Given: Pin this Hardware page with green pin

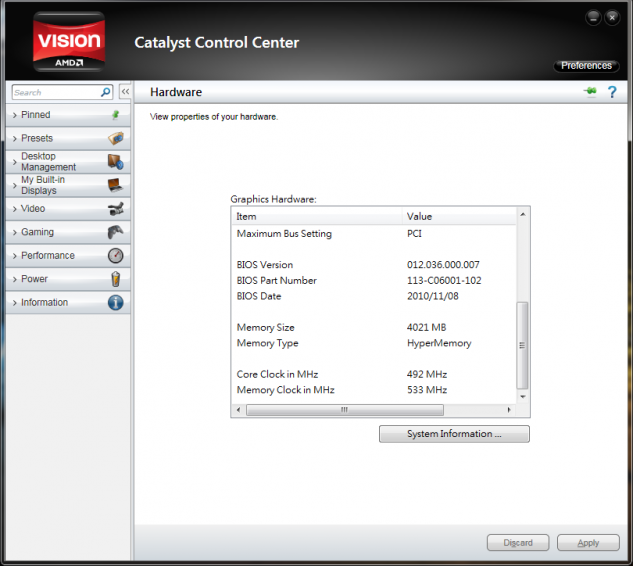Looking at the screenshot, I should [x=590, y=91].
